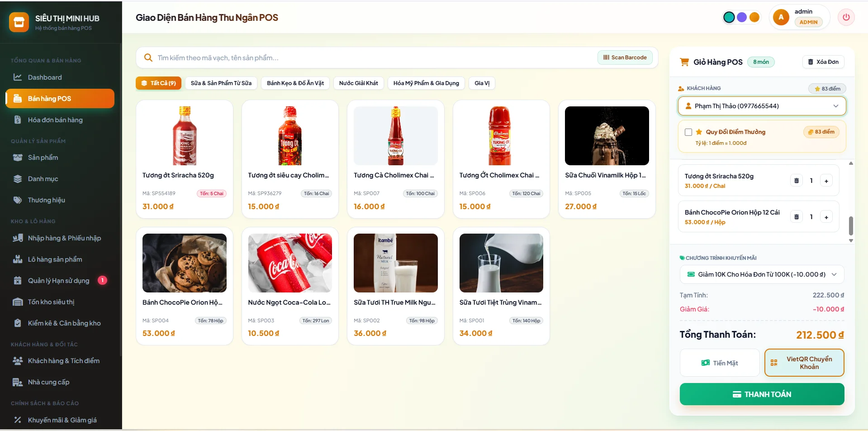Screen dimensions: 868x431
Task: Add Sữa Tươi TH True Milk image
Action: 396,263
